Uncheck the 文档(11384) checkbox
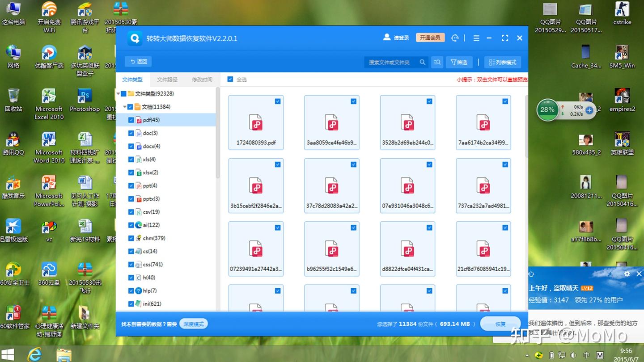This screenshot has height=362, width=644. click(x=130, y=107)
